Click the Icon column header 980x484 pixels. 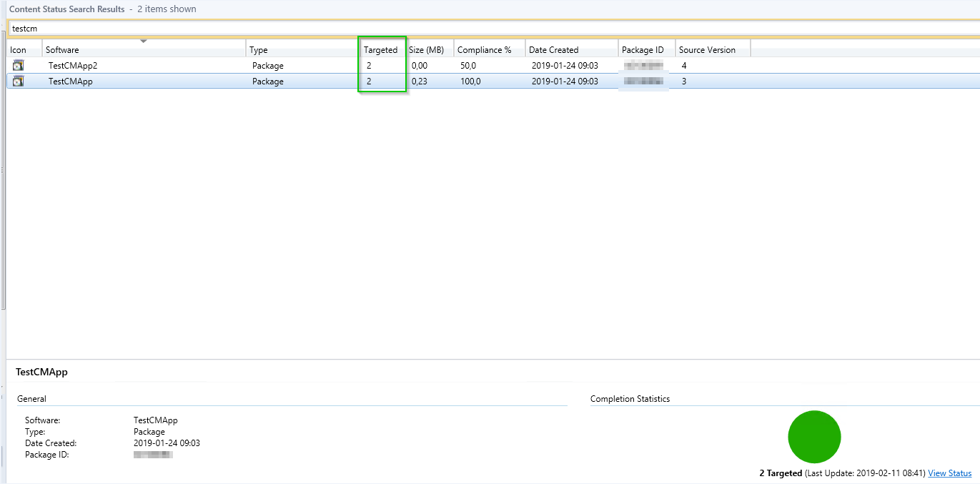(19, 50)
